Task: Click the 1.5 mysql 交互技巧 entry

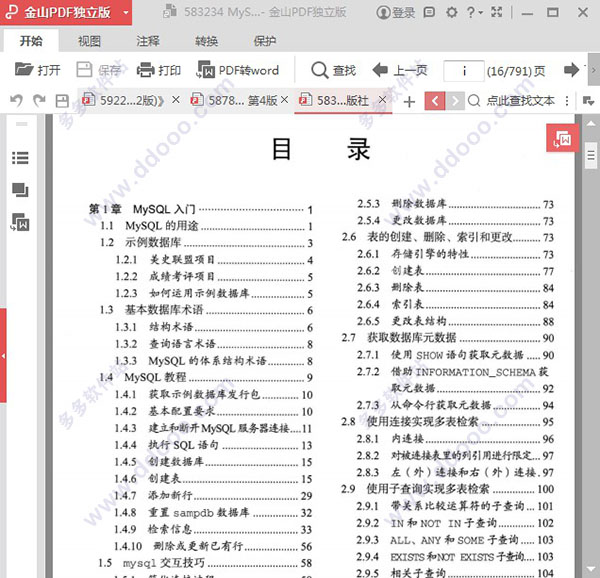Action: click(x=205, y=563)
